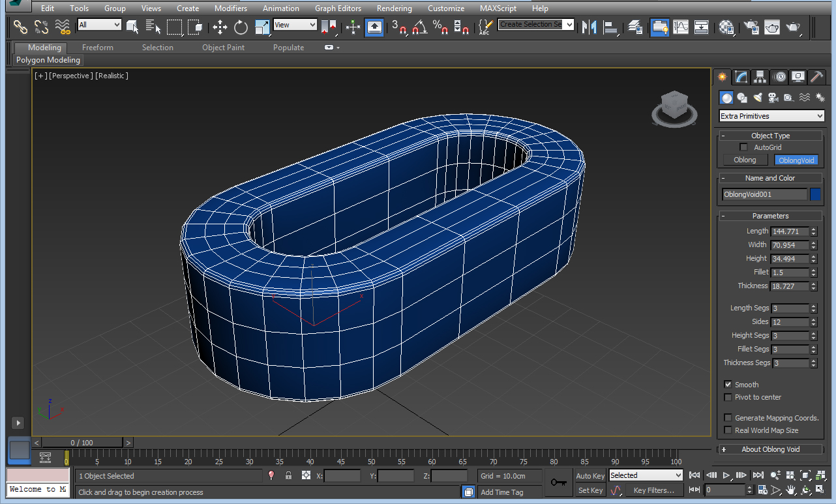
Task: Select the Rotate transform tool
Action: [x=241, y=27]
